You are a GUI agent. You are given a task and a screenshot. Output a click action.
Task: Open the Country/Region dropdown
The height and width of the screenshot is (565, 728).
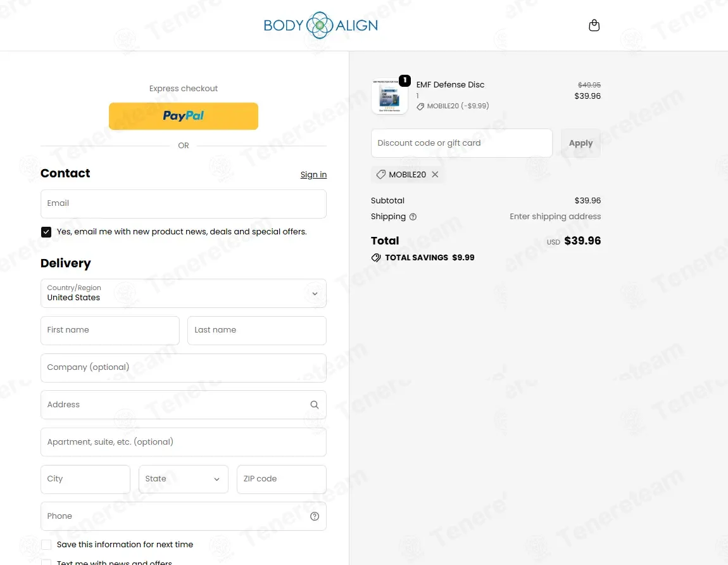pos(184,293)
